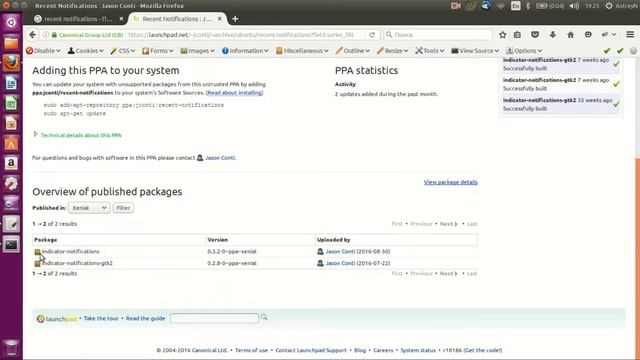Open the Ubuntu Software Center launcher icon

click(x=11, y=143)
